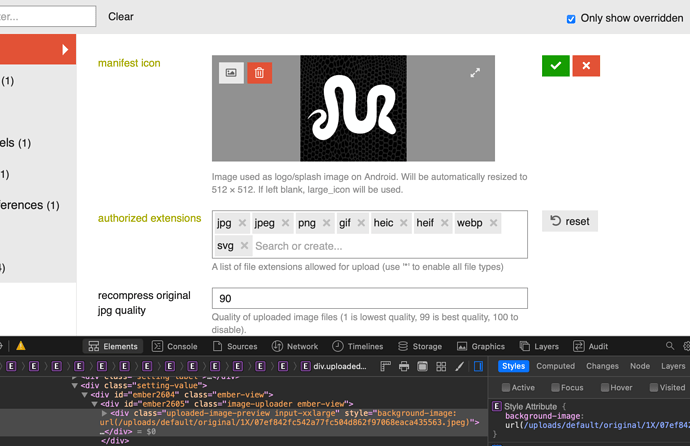Click the yellow warning triangle icon
This screenshot has height=446, width=690.
21,346
